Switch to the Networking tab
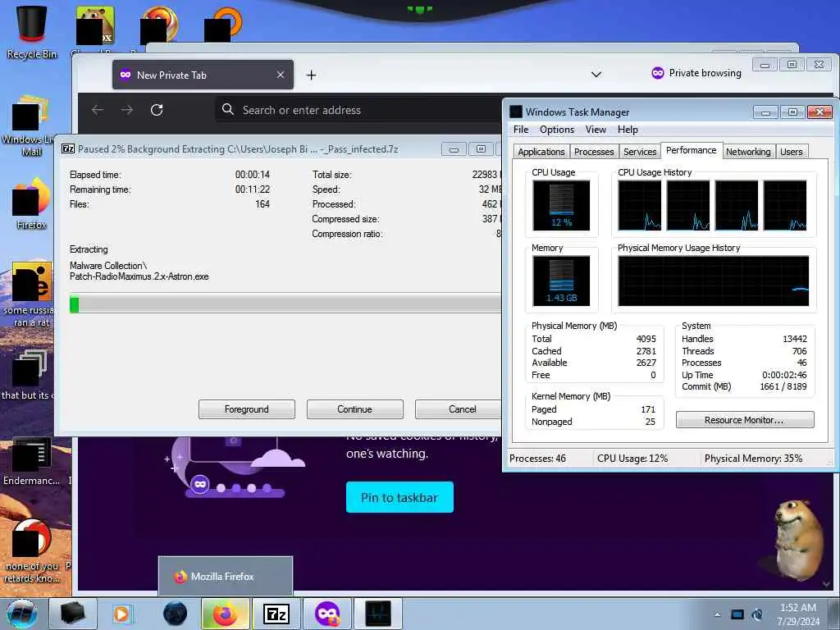The width and height of the screenshot is (840, 630). tap(748, 152)
